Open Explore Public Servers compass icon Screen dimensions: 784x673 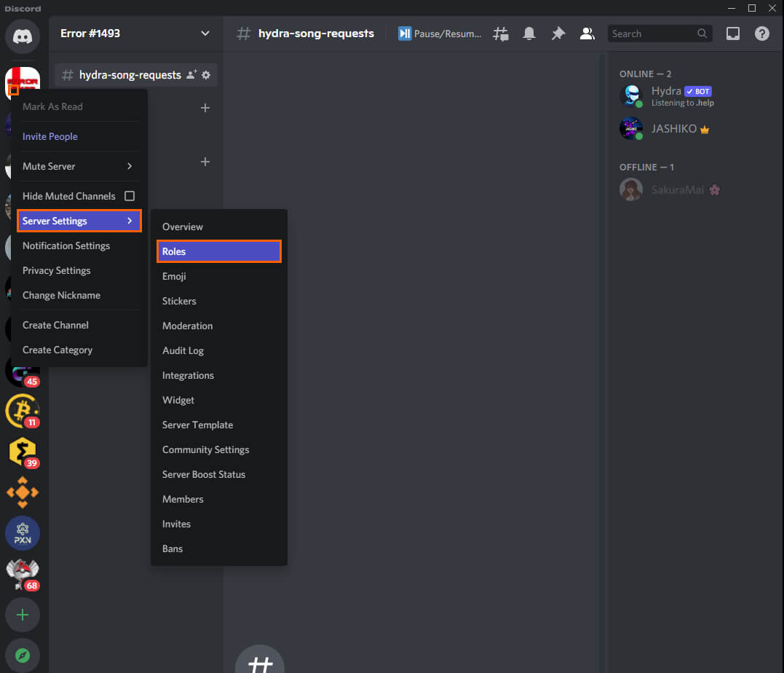[x=23, y=656]
